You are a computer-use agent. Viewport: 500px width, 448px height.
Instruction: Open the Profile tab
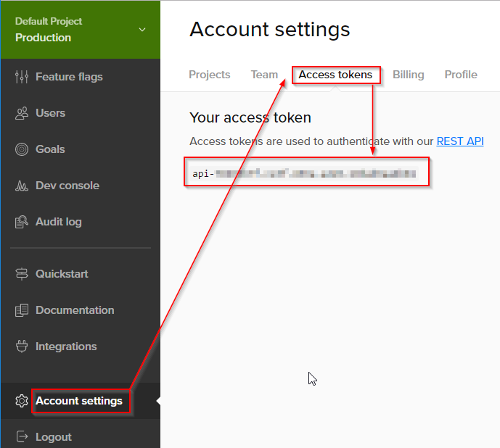[x=461, y=75]
